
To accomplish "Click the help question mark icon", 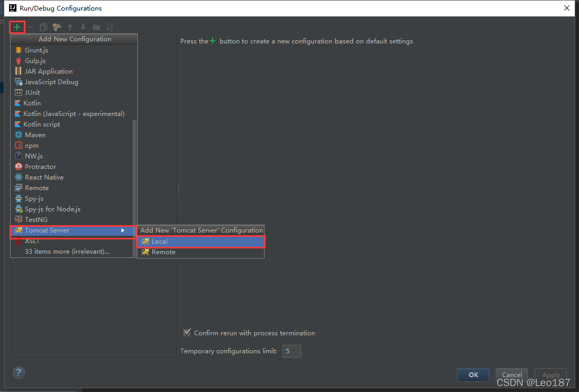I will [19, 372].
